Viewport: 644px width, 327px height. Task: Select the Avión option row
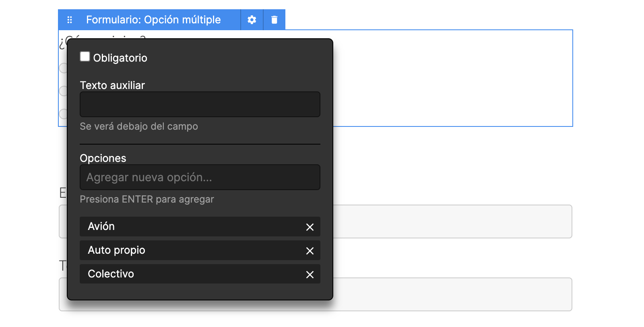click(200, 226)
